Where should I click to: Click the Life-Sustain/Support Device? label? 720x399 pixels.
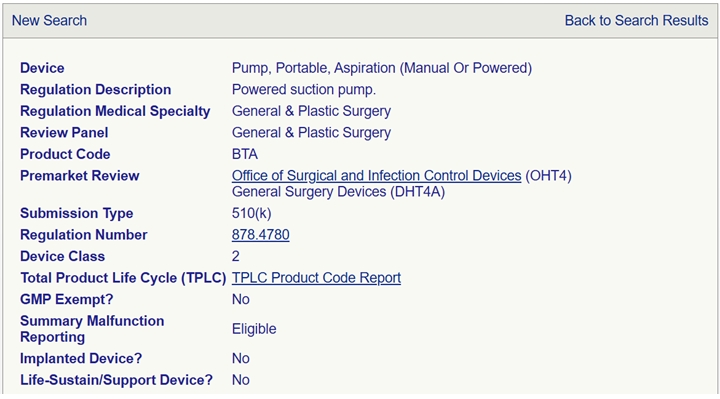117,380
